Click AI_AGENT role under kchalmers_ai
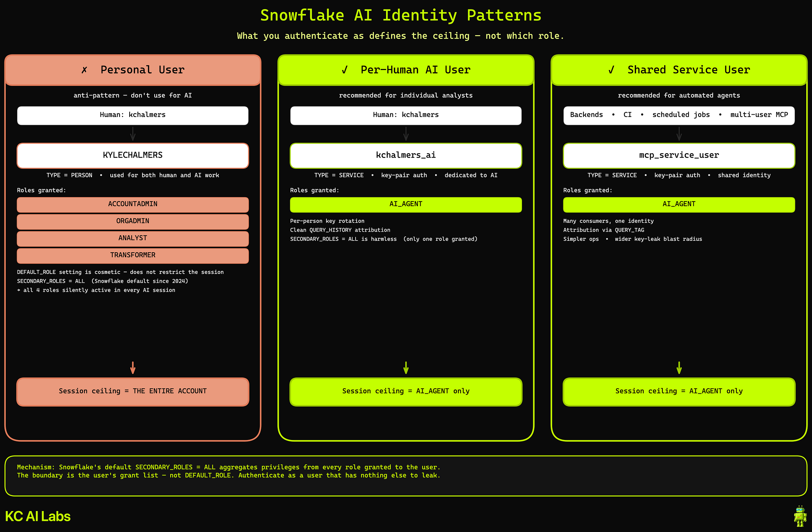812x532 pixels. click(406, 204)
